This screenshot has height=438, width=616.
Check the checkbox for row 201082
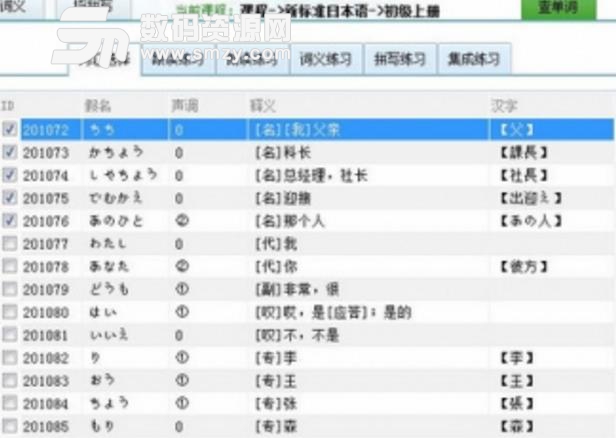coord(9,358)
